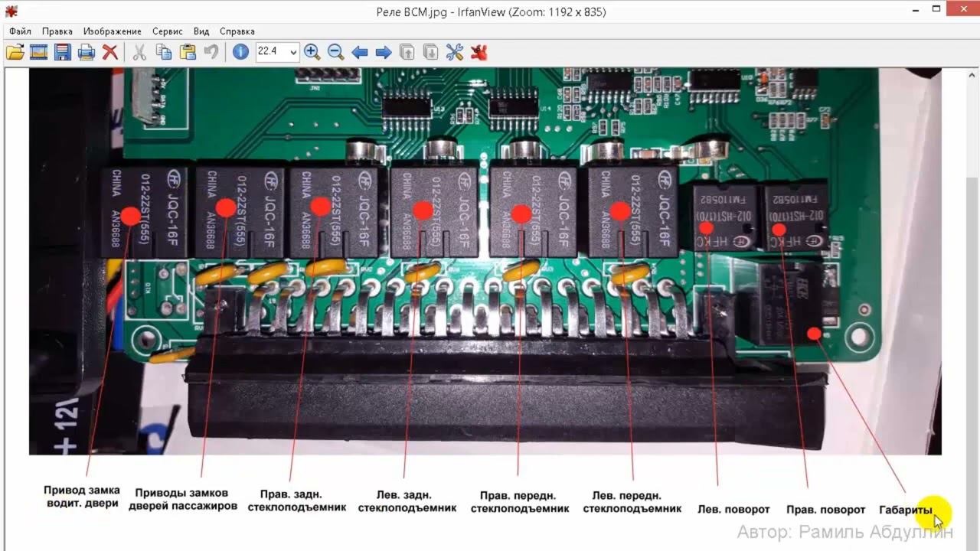
Task: Minimize the IrfanView window
Action: 916,10
